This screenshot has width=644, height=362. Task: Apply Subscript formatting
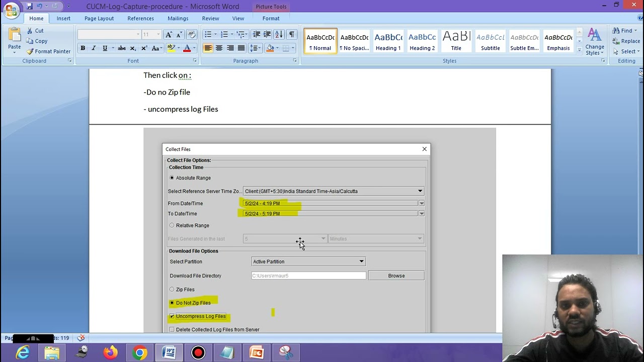[133, 48]
